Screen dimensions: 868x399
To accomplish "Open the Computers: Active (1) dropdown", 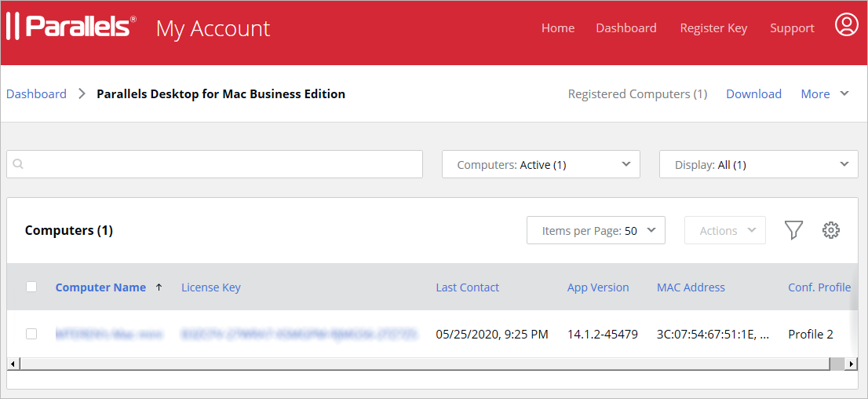I will pyautogui.click(x=541, y=164).
